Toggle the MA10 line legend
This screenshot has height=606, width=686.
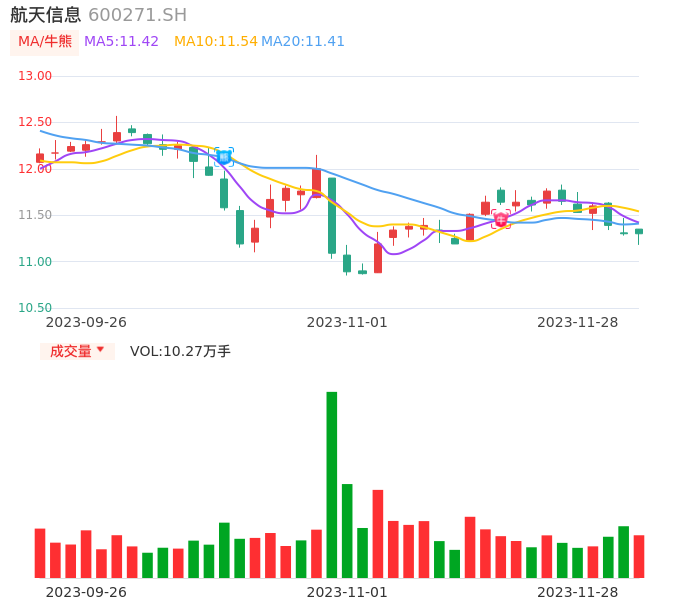click(x=215, y=42)
